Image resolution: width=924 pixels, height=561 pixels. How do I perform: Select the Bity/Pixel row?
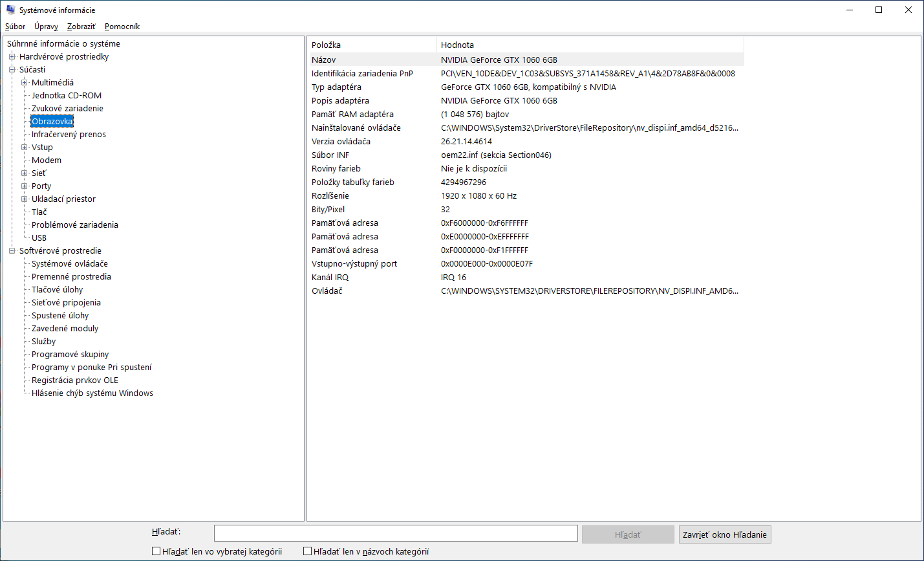526,209
